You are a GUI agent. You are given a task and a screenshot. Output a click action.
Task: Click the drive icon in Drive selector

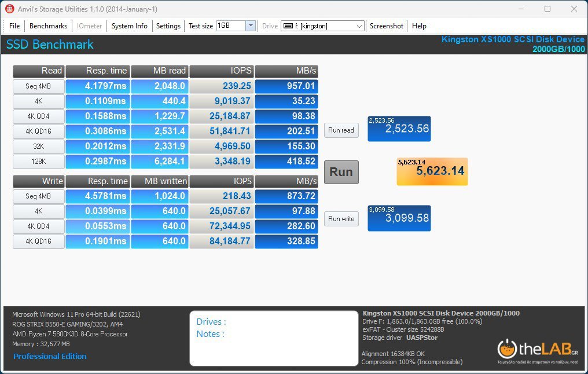coord(288,26)
